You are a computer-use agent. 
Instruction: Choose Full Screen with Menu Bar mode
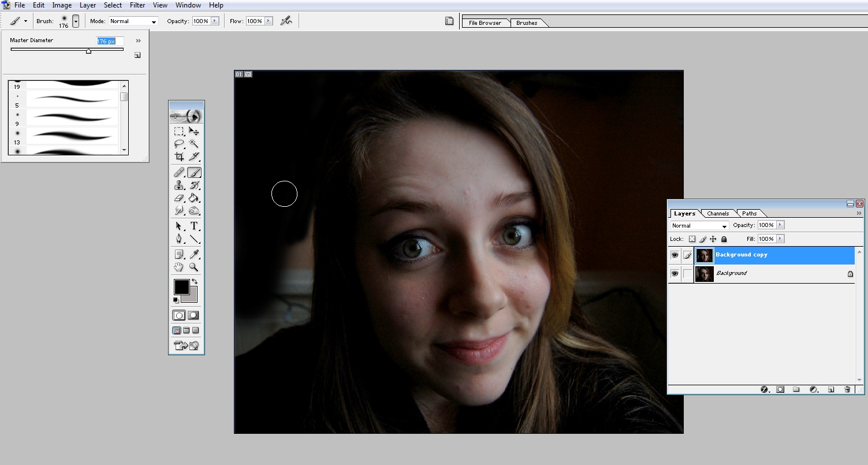point(186,330)
